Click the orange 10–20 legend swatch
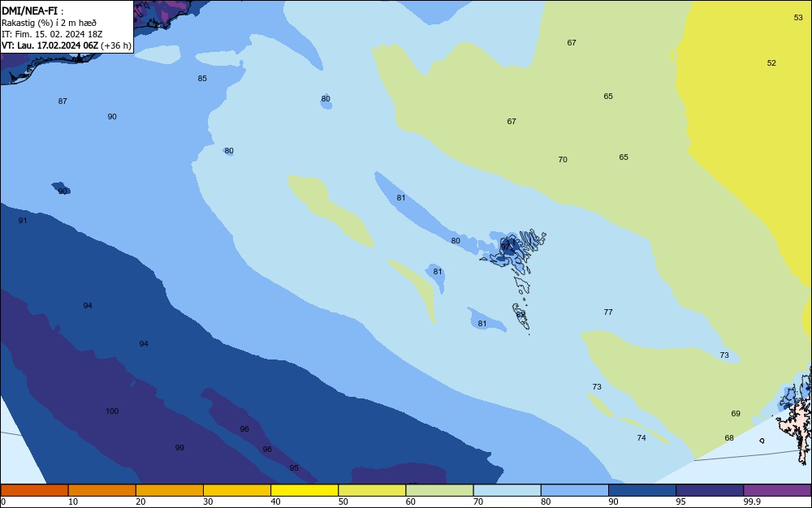 coord(102,490)
